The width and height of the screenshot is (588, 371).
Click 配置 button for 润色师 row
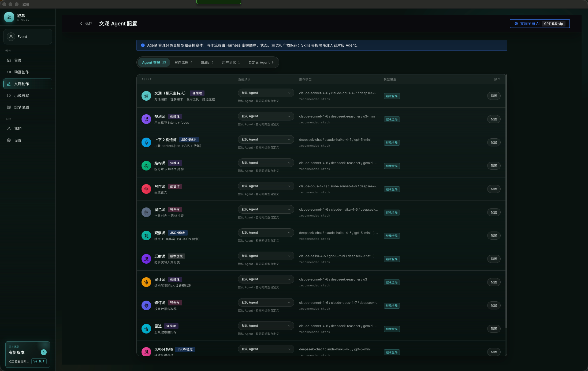[x=494, y=212]
